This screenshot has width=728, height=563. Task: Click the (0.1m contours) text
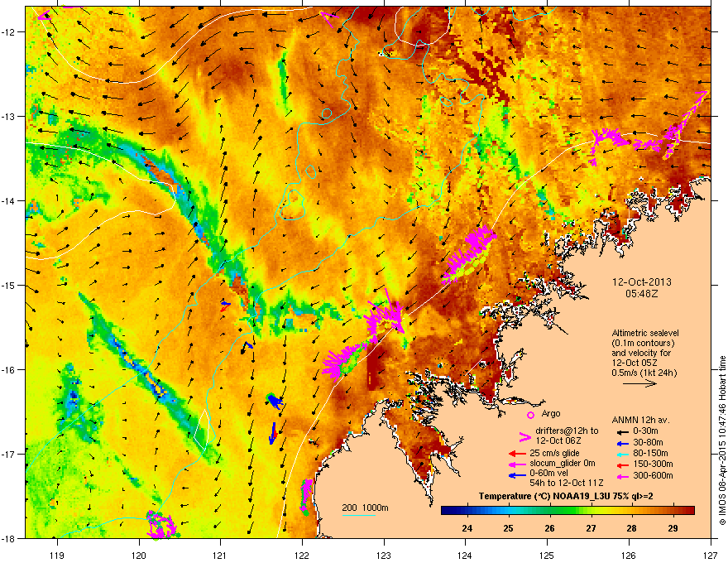coord(643,344)
